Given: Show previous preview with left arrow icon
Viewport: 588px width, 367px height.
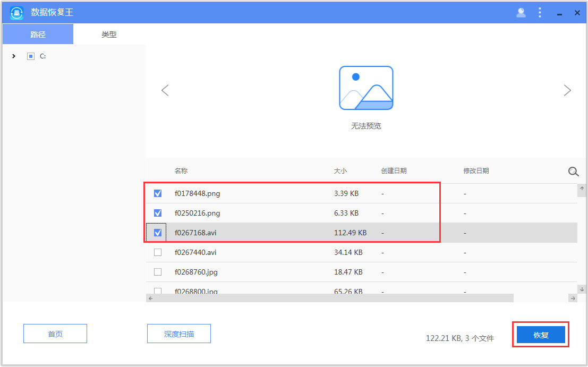Looking at the screenshot, I should click(x=165, y=90).
